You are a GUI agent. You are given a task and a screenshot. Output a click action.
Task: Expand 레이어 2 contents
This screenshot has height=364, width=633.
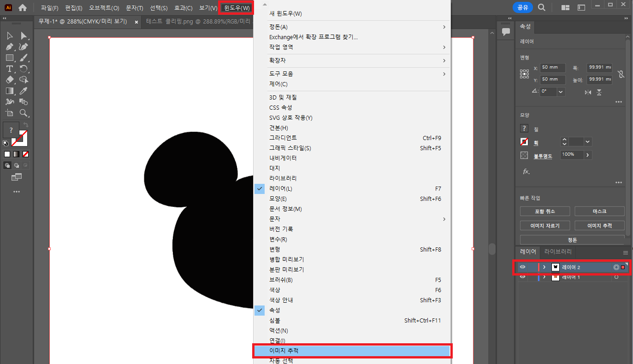544,267
